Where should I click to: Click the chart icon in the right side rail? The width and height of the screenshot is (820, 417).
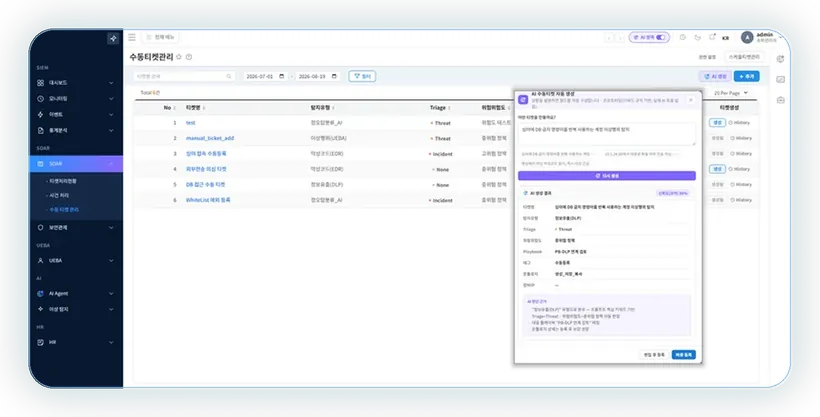pos(780,80)
